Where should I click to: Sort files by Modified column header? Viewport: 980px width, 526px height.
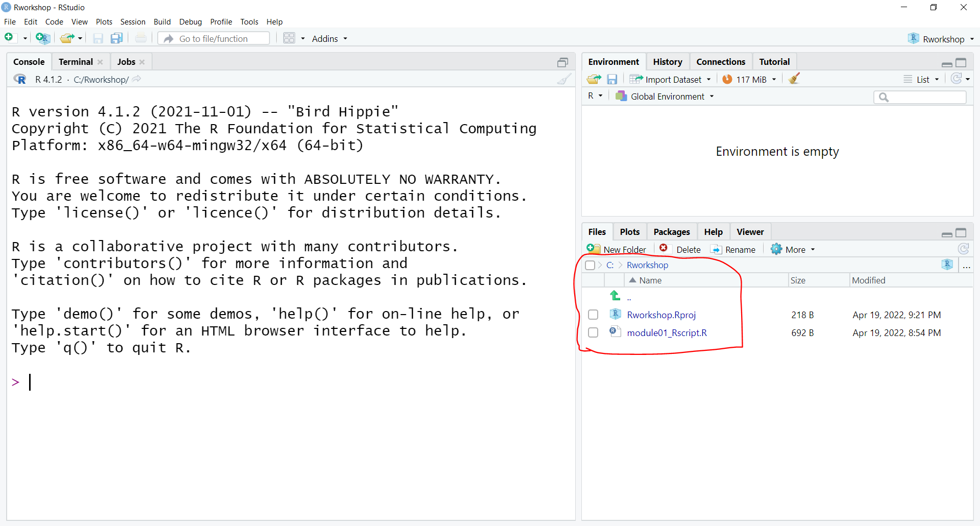tap(911, 280)
